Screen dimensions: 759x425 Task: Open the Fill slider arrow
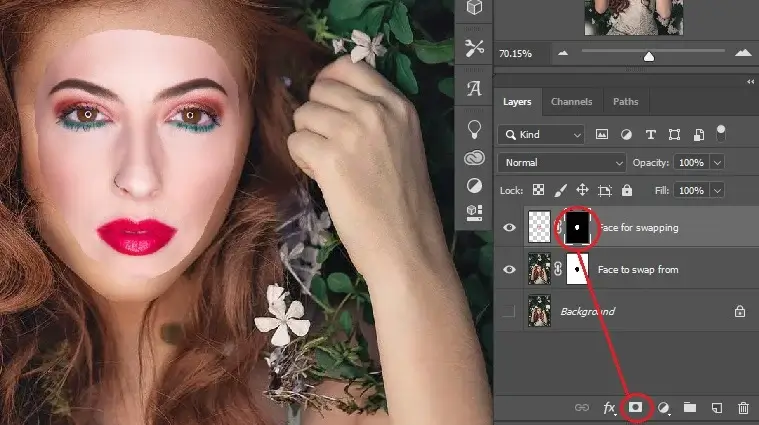point(717,190)
